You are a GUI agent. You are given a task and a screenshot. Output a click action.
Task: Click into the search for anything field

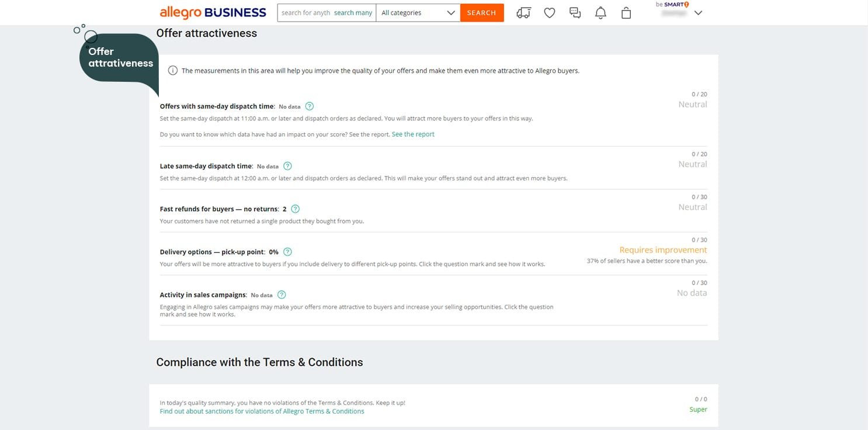click(x=305, y=13)
